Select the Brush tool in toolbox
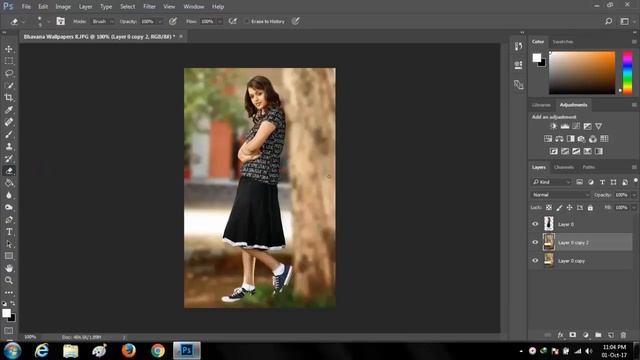 pos(9,134)
